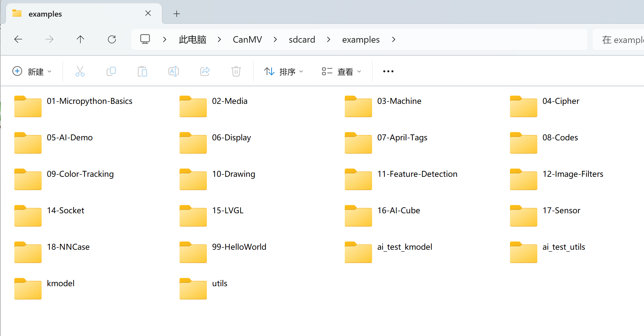This screenshot has height=336, width=644.
Task: Click the Rename icon in toolbar
Action: pos(174,71)
